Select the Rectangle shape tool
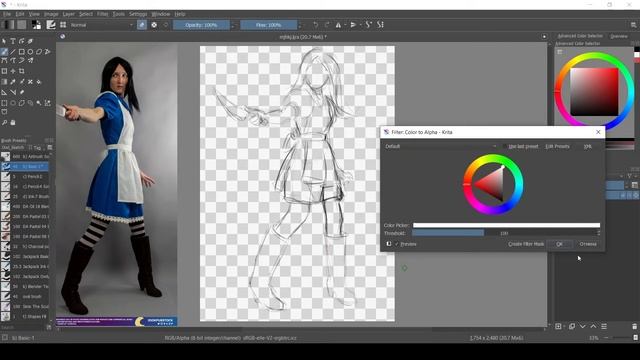The width and height of the screenshot is (640, 360). coord(22,52)
